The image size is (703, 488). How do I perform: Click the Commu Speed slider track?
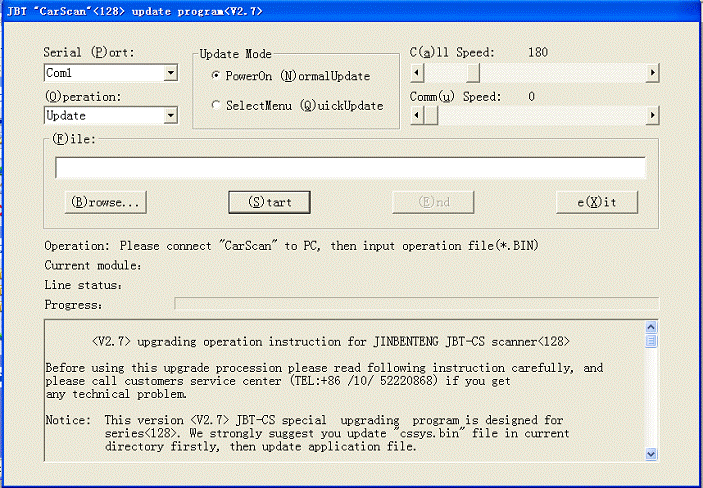tap(540, 117)
